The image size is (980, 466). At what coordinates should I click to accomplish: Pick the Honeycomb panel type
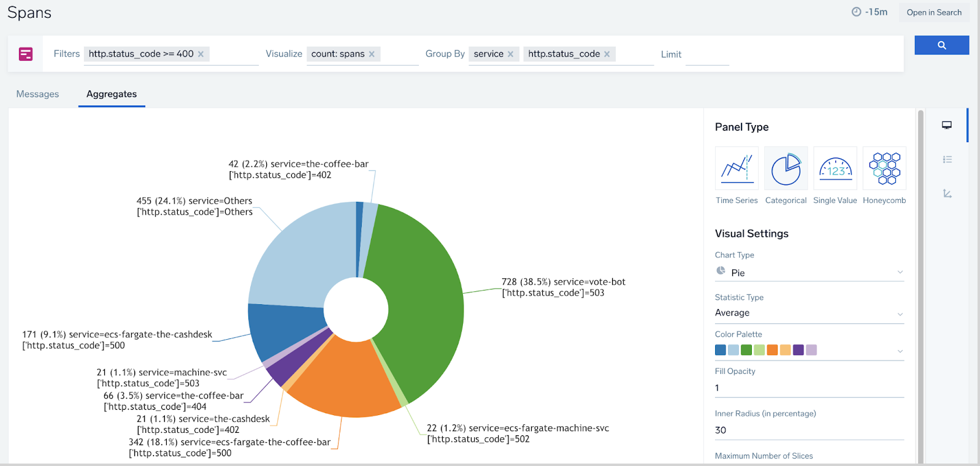point(884,169)
